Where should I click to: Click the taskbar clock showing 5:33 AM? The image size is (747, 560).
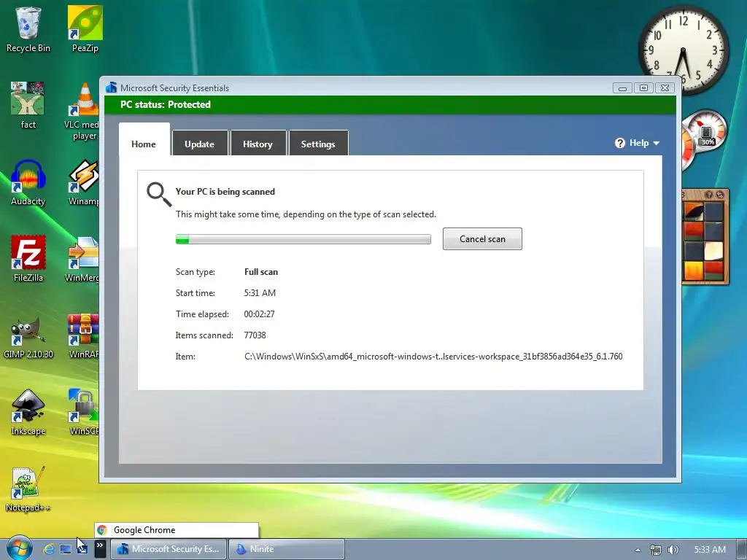click(710, 550)
